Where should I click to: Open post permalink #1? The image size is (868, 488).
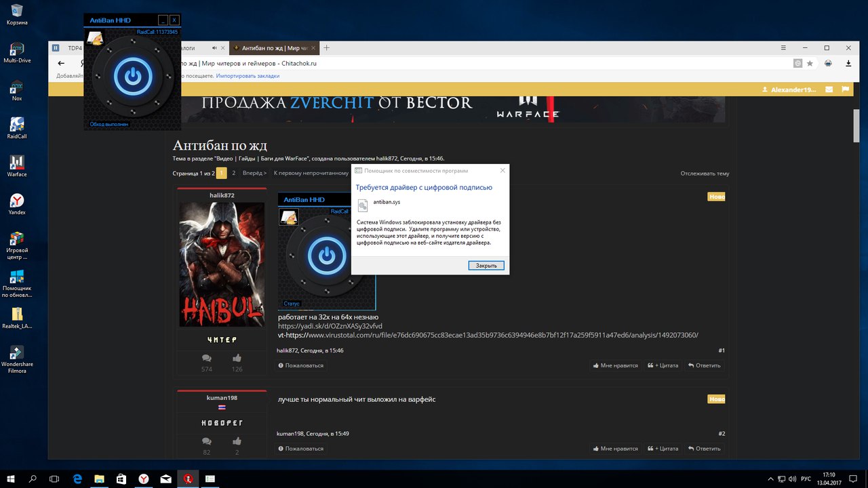[722, 350]
